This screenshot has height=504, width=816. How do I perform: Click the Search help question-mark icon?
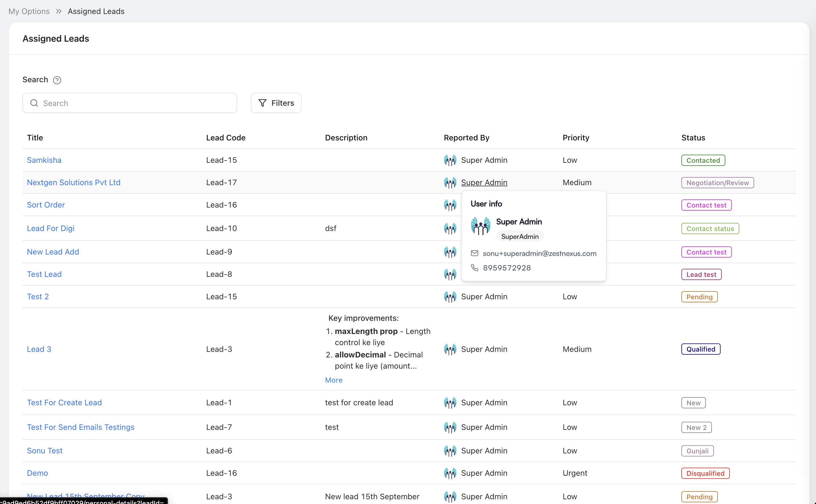click(x=57, y=80)
